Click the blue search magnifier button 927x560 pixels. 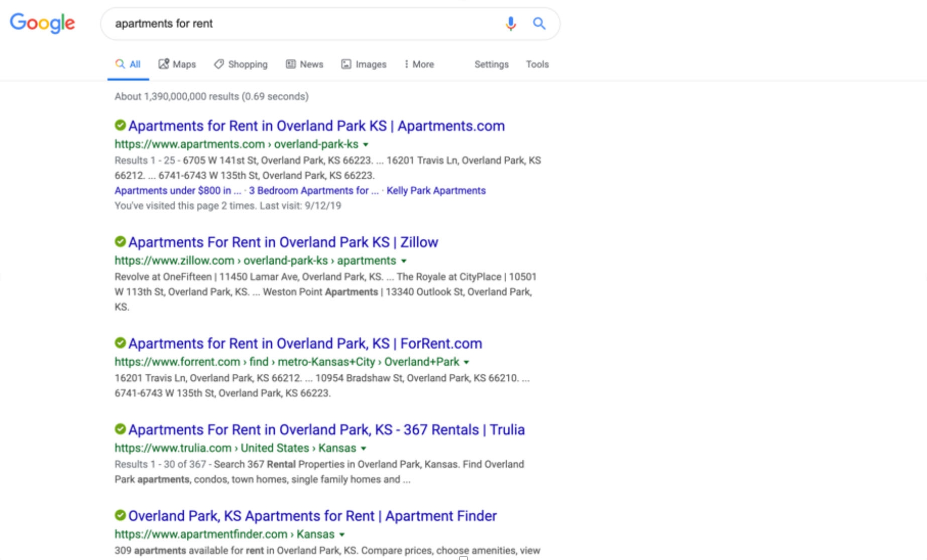pos(539,23)
